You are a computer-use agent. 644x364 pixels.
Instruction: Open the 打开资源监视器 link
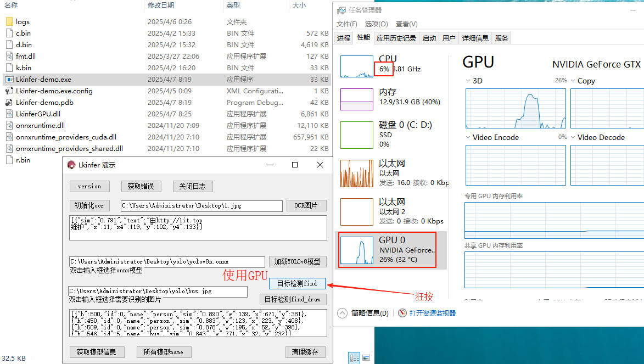pyautogui.click(x=433, y=313)
